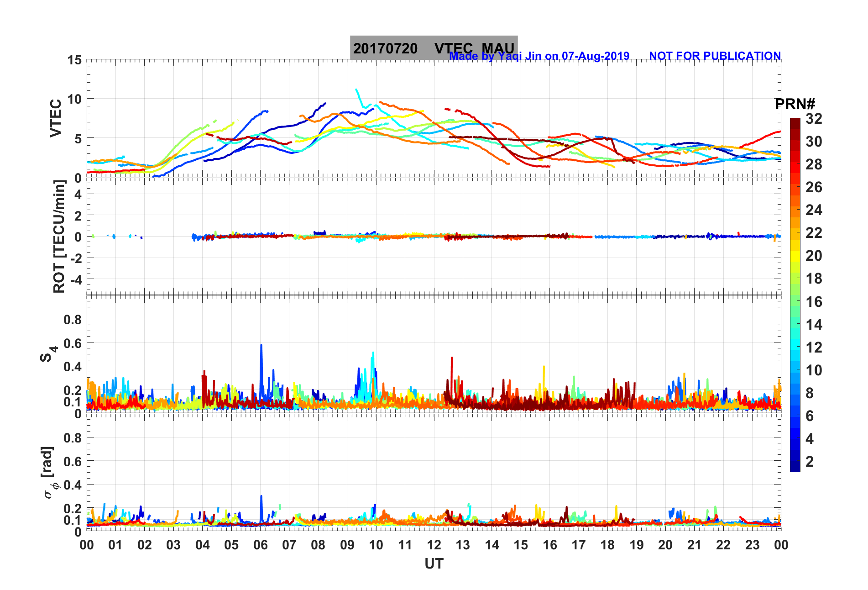Select the 'NOT FOR PUBLICATION' notice
This screenshot has width=868, height=590.
click(715, 56)
